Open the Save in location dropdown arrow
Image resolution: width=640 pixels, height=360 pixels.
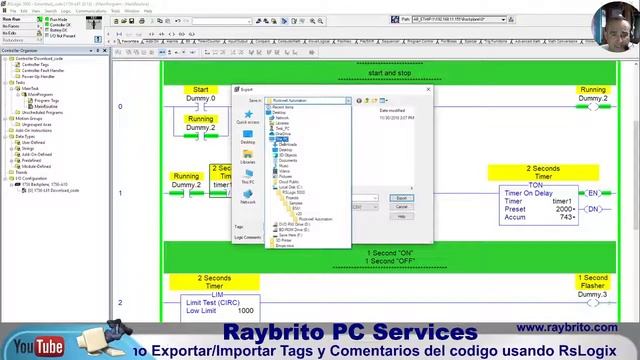pos(348,100)
